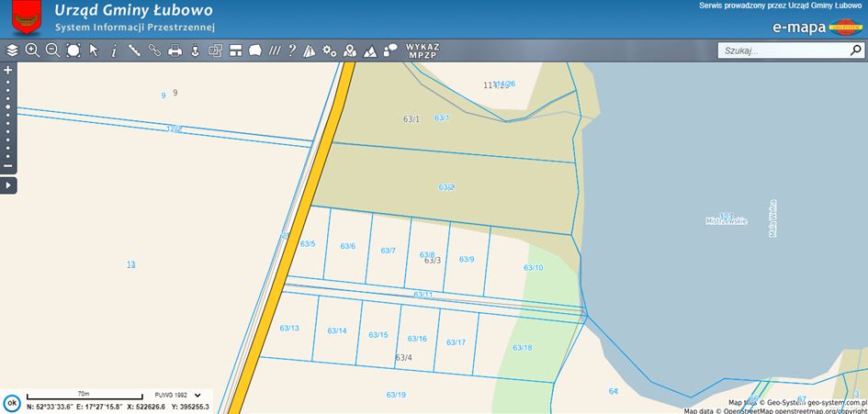Select parcel label 63/5

pos(308,243)
